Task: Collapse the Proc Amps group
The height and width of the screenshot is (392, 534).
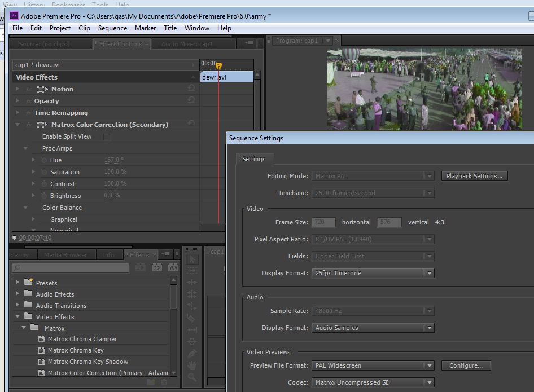Action: point(26,148)
